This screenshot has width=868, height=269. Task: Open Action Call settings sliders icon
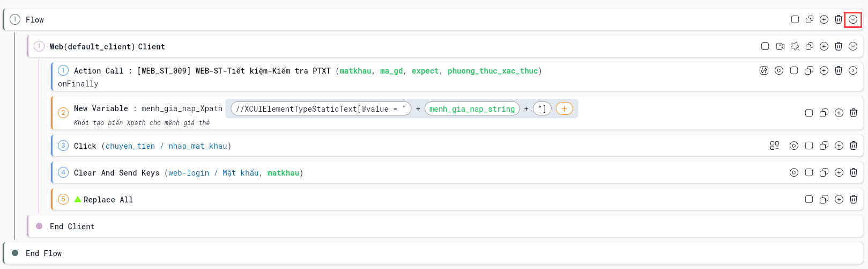click(764, 71)
